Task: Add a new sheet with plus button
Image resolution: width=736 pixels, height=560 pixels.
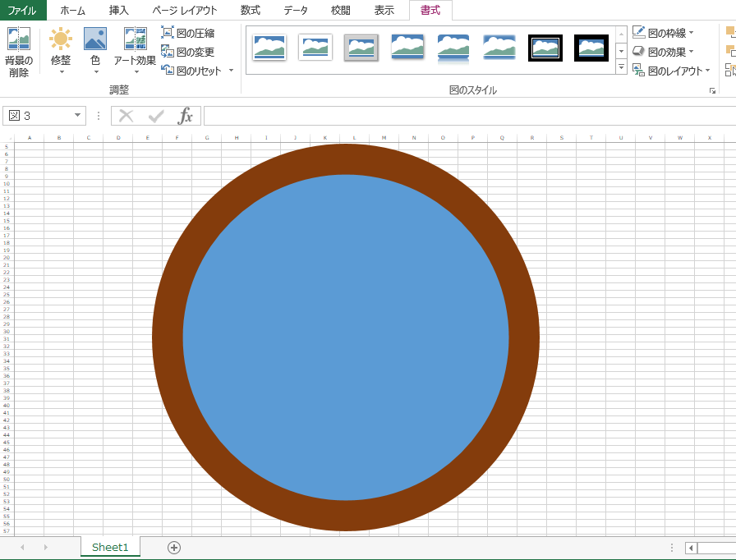Action: 174,548
